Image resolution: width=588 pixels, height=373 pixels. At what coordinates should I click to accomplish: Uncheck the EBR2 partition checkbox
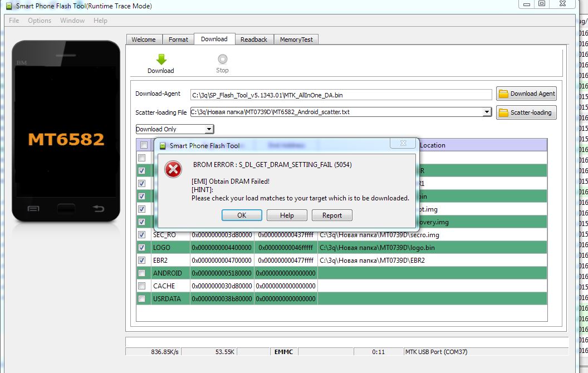pyautogui.click(x=142, y=260)
